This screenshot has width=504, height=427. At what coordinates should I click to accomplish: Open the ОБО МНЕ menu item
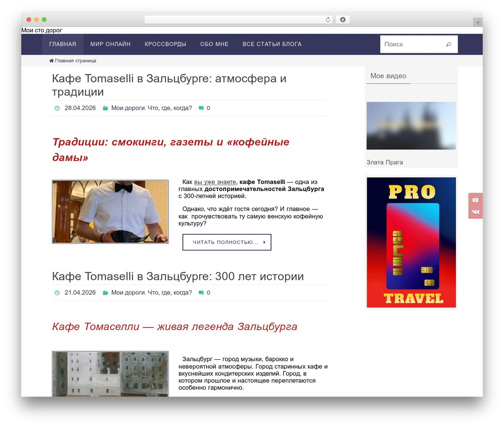pos(214,44)
